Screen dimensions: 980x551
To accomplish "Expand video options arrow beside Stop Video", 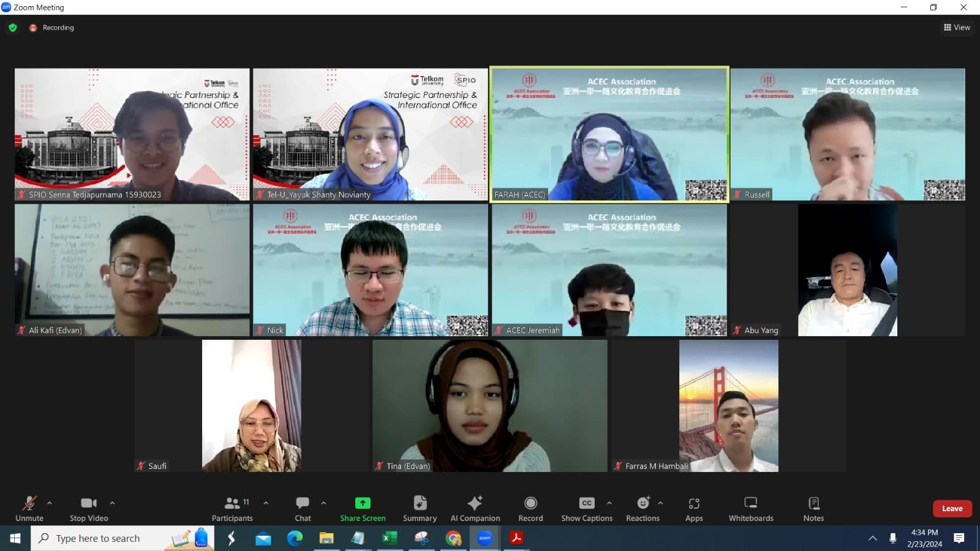I will tap(112, 503).
